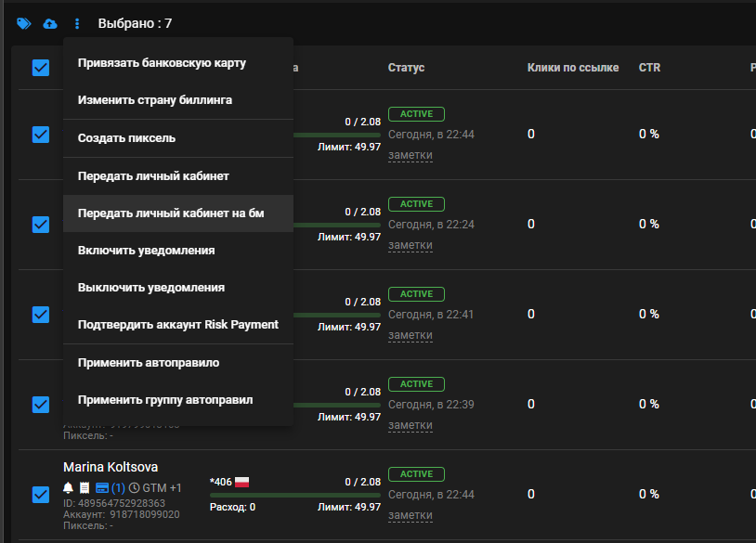Select 'Привязать банковскую карту' menu item
This screenshot has height=543, width=756.
click(x=162, y=63)
